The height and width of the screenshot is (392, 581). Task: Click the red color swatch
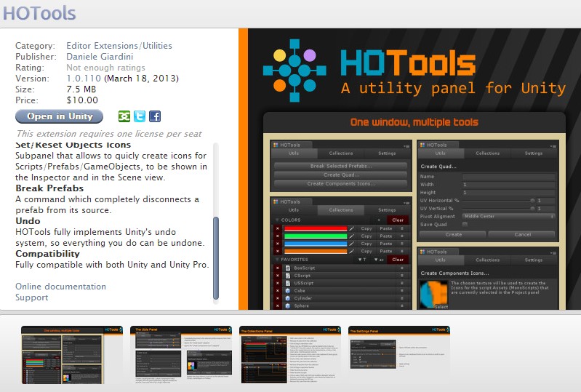coord(316,228)
